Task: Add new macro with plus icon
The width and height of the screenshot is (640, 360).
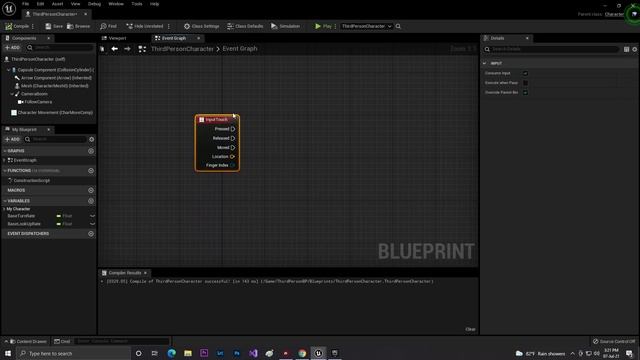Action: click(91, 190)
